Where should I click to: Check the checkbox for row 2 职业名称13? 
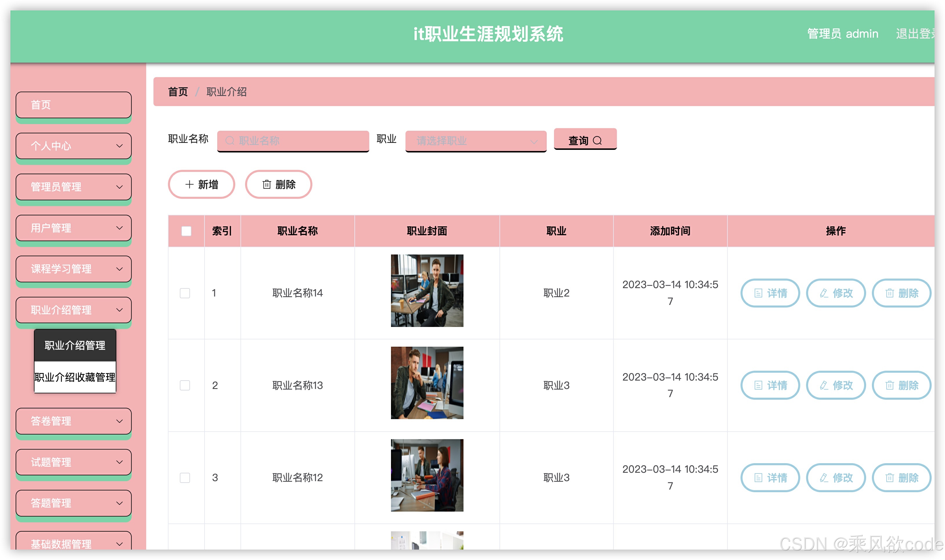pos(185,385)
